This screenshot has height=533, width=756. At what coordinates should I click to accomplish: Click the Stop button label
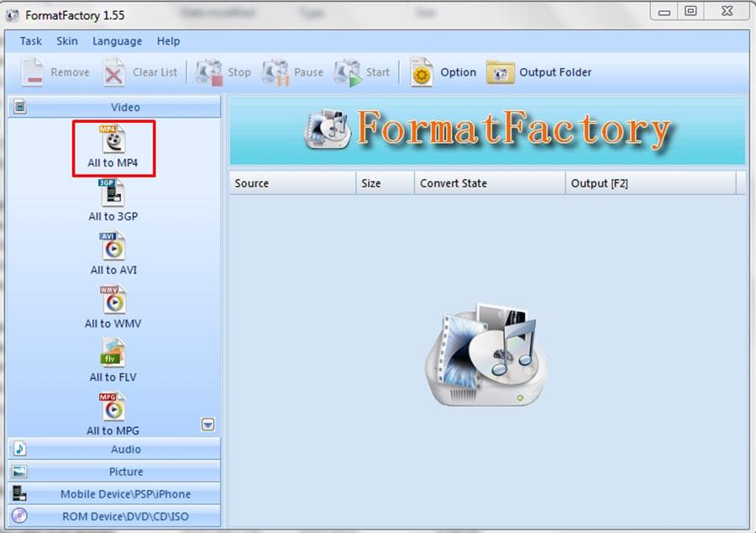tap(239, 72)
